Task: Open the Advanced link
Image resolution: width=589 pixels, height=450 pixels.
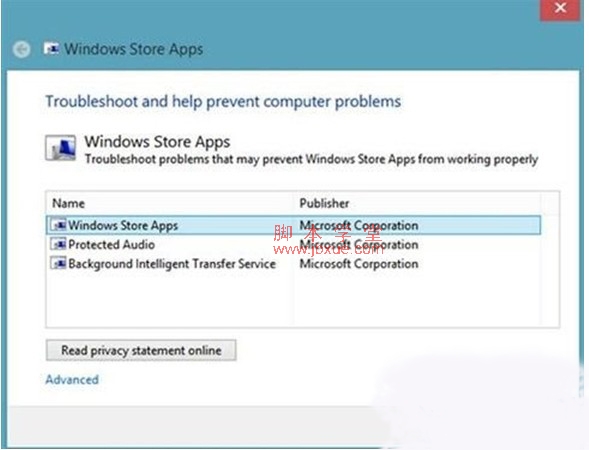Action: point(72,379)
